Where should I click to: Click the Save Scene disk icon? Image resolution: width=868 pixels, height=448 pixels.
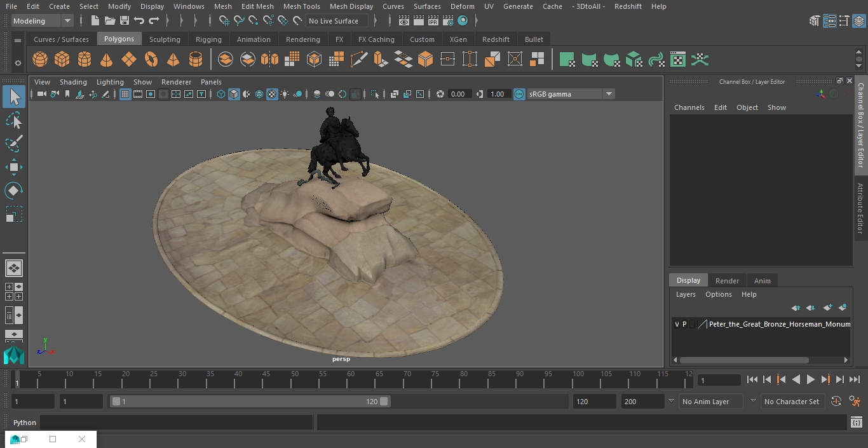[124, 21]
